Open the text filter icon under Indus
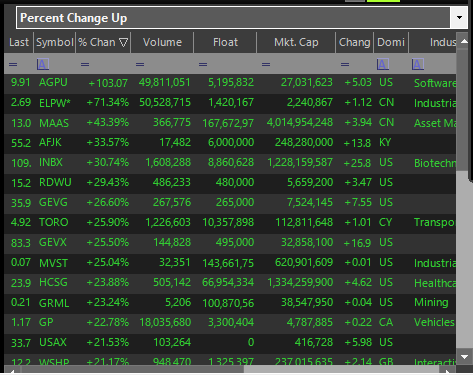The image size is (473, 375). point(418,64)
